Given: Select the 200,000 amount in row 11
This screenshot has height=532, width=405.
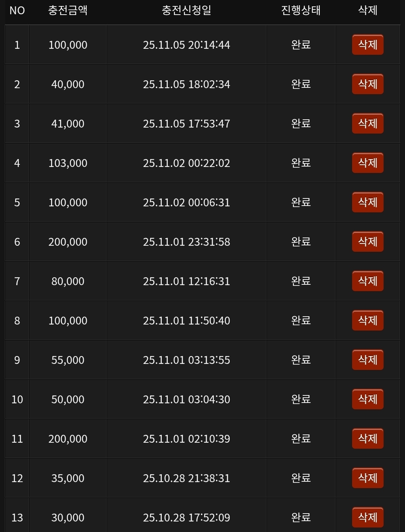Looking at the screenshot, I should pos(68,439).
